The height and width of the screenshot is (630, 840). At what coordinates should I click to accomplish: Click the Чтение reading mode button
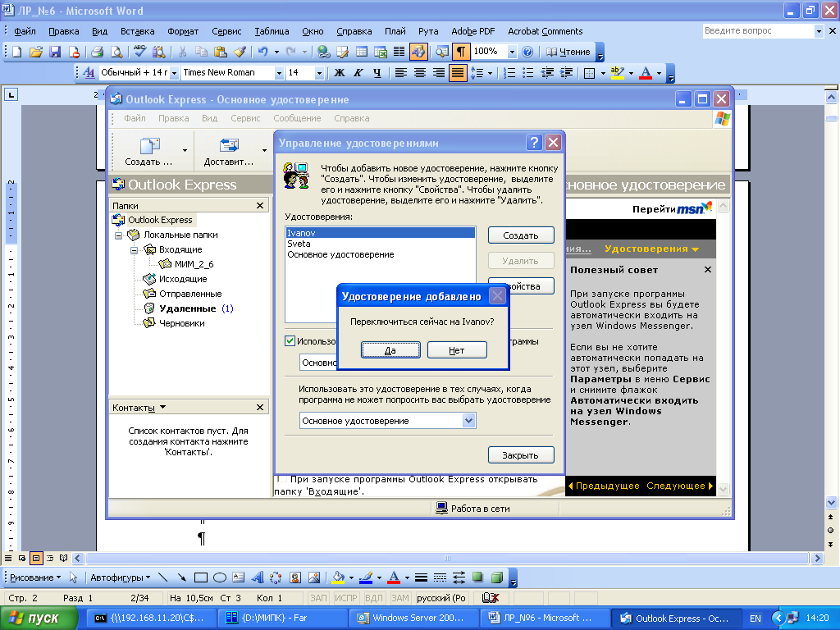568,52
